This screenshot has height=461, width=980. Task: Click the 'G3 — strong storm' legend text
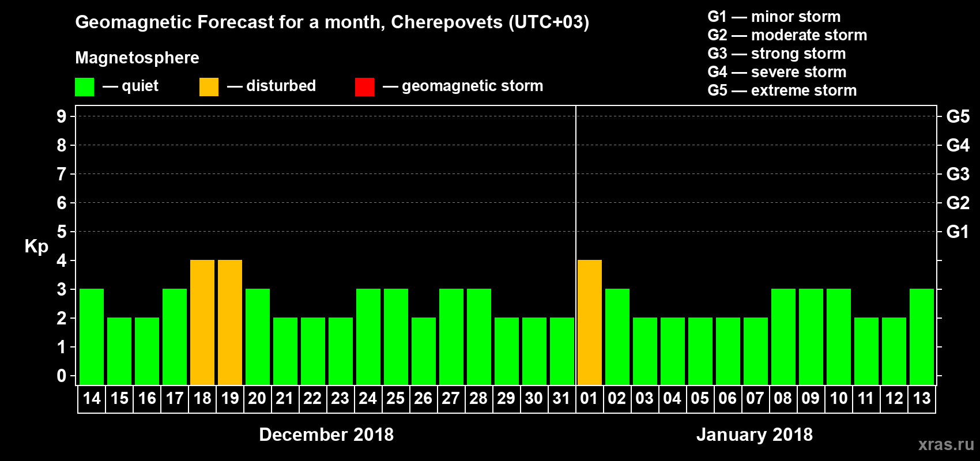pyautogui.click(x=777, y=54)
